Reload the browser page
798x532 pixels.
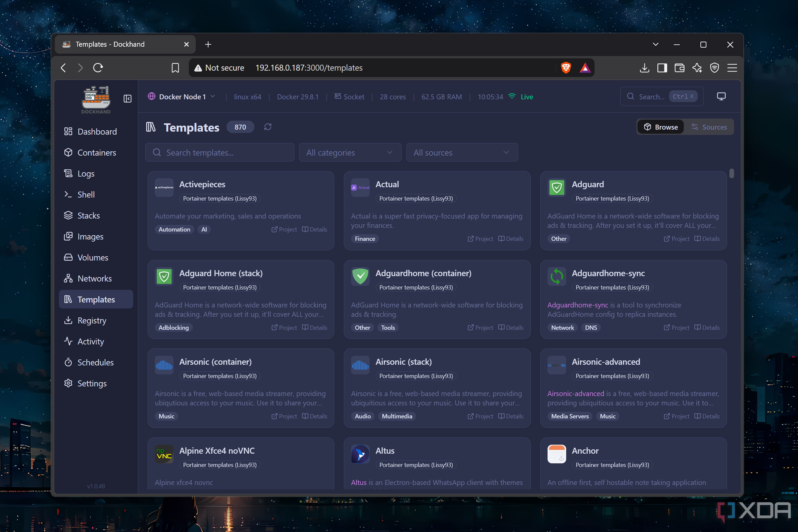[x=98, y=68]
